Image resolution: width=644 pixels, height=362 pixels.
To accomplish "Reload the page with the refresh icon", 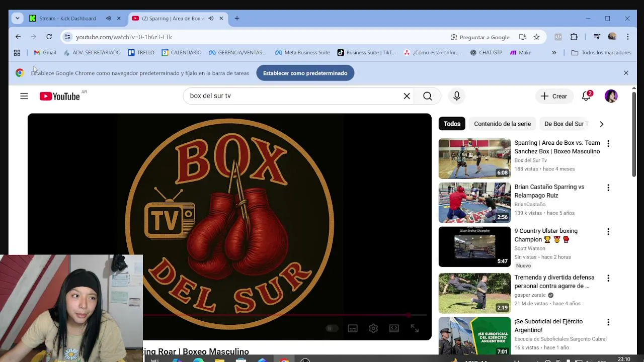I will [49, 37].
